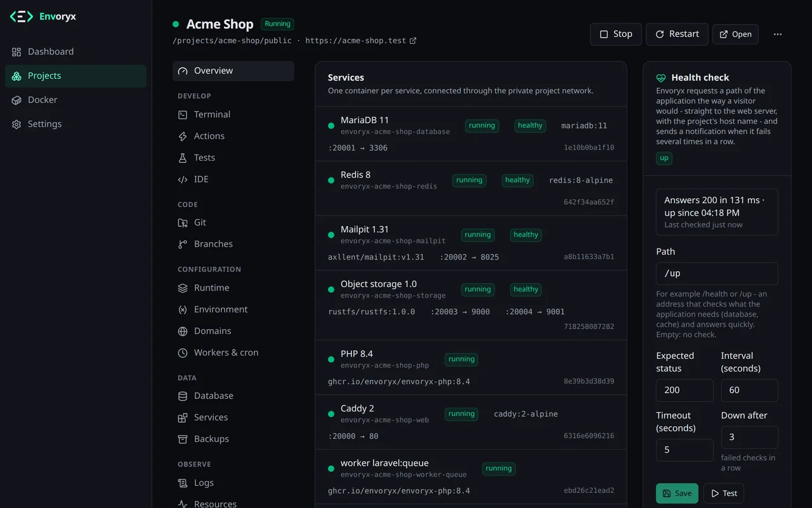This screenshot has width=812, height=508.
Task: Switch to the Overview tab
Action: coord(233,70)
